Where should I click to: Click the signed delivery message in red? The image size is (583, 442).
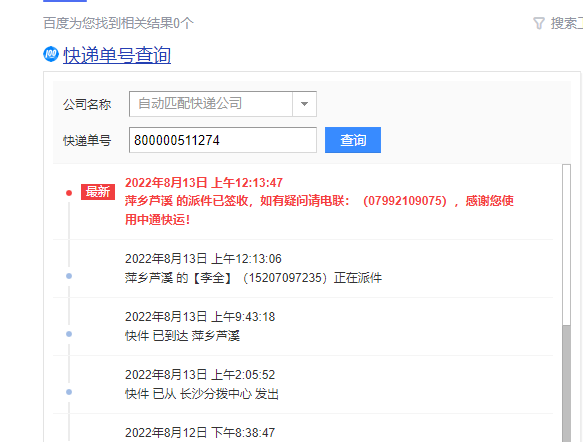click(319, 210)
